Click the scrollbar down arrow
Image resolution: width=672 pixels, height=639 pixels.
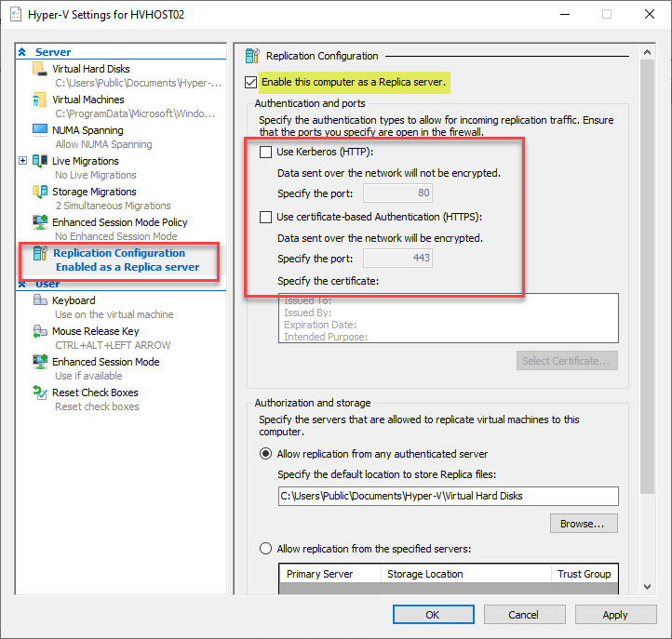(647, 587)
